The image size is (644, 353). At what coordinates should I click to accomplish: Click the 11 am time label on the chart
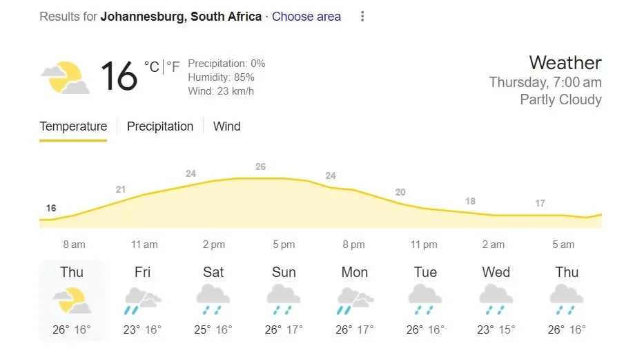click(144, 245)
